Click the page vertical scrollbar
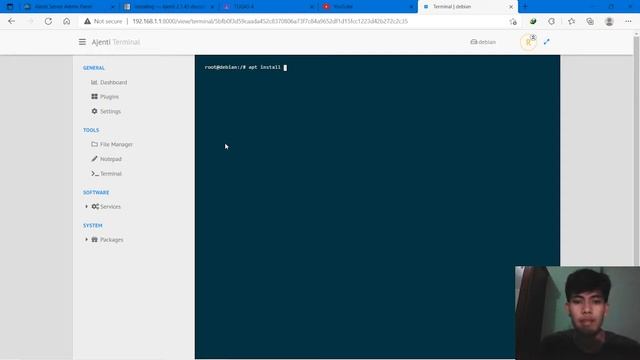Viewport: 640px width, 360px height. tap(636, 151)
